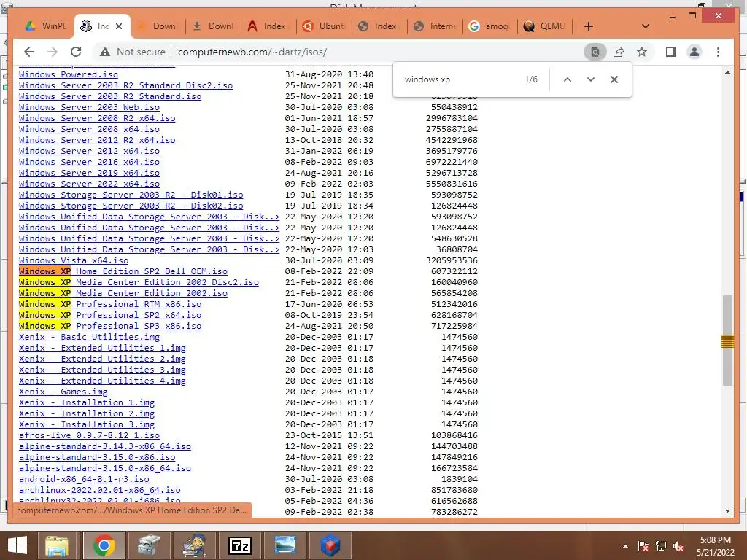The image size is (747, 560).
Task: Open Chrome three-dot menu
Action: 718,52
